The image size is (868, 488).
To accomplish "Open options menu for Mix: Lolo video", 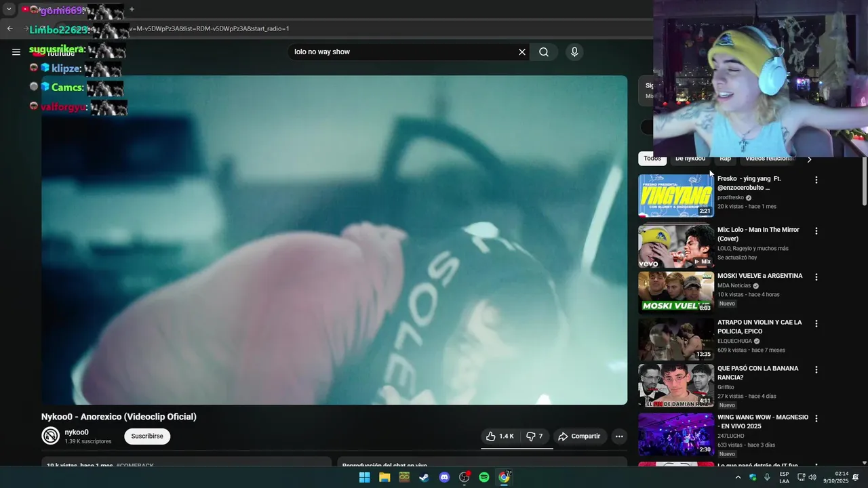I will coord(816,231).
